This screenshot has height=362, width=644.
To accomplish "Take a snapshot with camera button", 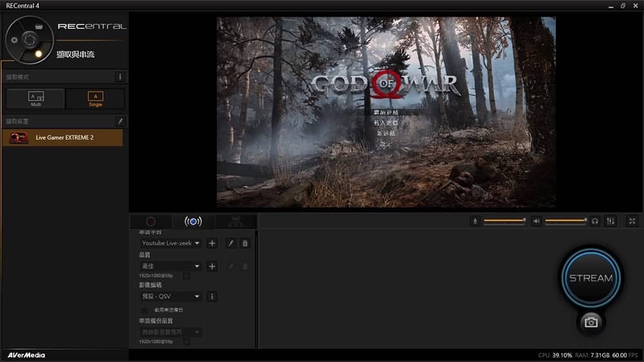I will point(591,323).
